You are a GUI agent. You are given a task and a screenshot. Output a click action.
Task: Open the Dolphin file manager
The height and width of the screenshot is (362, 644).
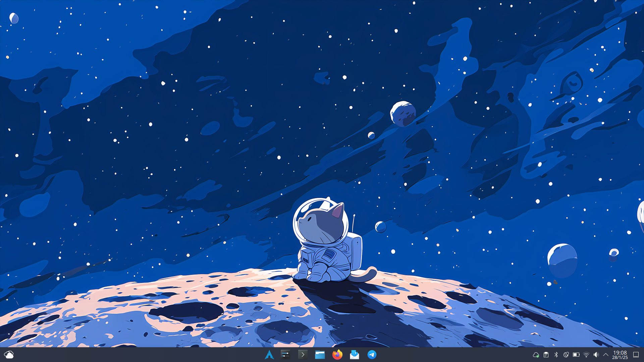[x=320, y=355]
